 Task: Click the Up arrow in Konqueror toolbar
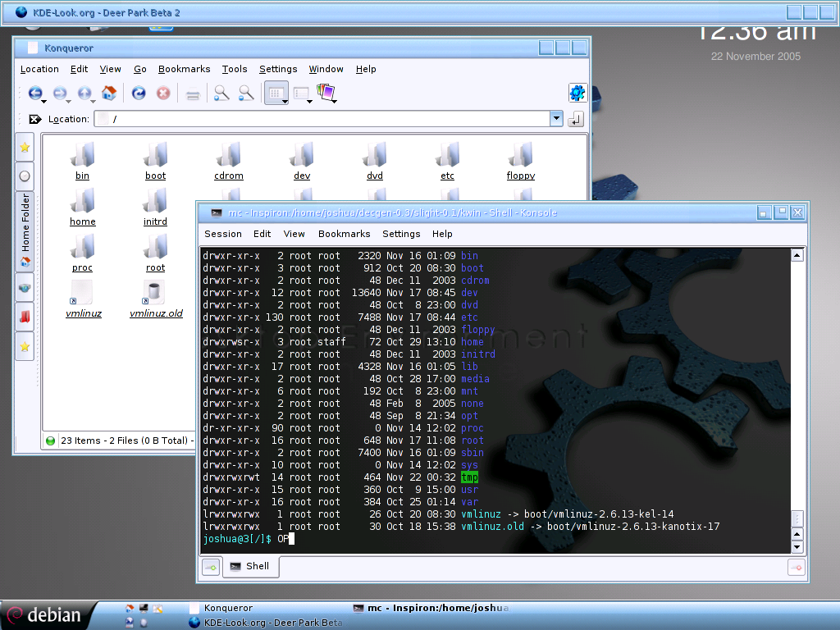click(x=84, y=94)
